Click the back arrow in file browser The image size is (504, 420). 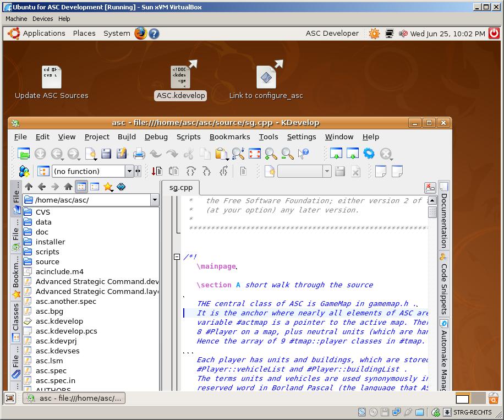(42, 187)
